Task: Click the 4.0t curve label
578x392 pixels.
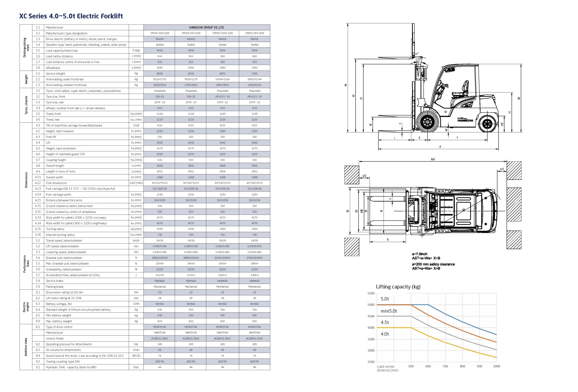Action: tap(385, 334)
